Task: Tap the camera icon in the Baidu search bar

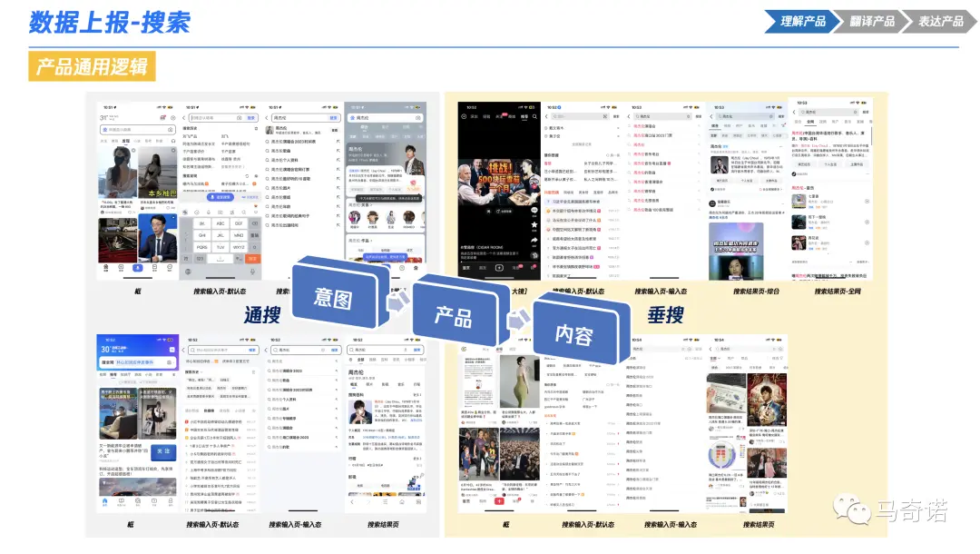Action: point(170,129)
